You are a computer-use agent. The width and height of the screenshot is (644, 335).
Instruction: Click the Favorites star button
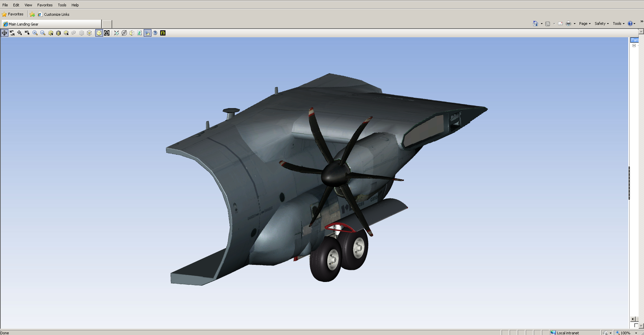pos(13,14)
